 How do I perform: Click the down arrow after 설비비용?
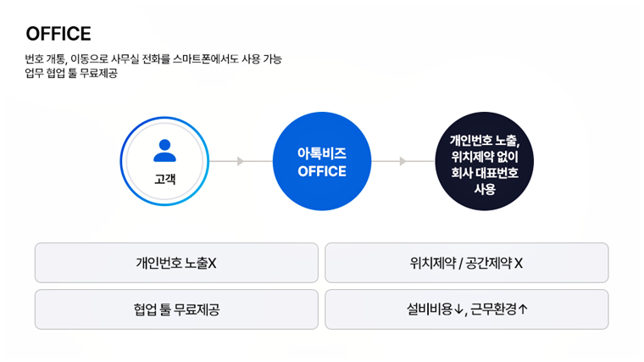pos(458,309)
